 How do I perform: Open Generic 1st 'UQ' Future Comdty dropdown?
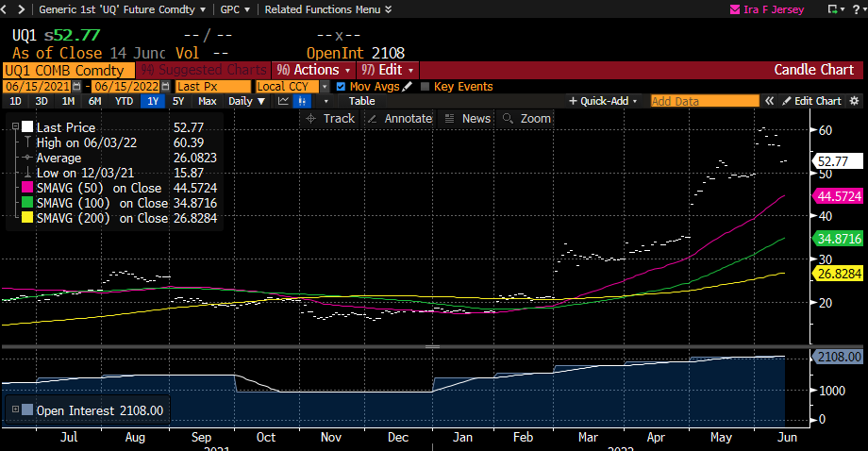(122, 9)
